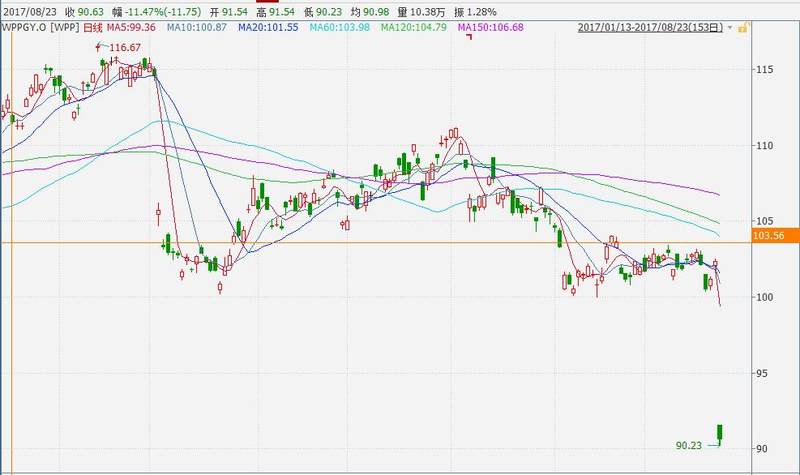Select the last green candle near 90
This screenshot has width=800, height=475.
719,433
